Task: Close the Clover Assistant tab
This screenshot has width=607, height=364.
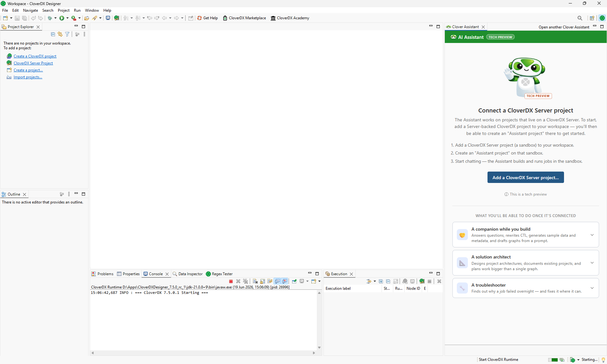Action: [x=483, y=27]
